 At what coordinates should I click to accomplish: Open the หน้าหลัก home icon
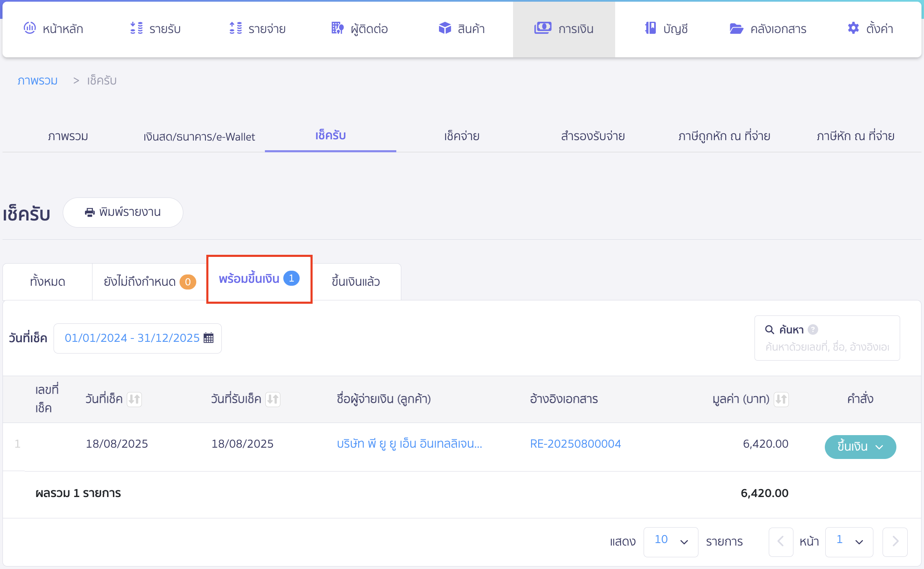[29, 28]
